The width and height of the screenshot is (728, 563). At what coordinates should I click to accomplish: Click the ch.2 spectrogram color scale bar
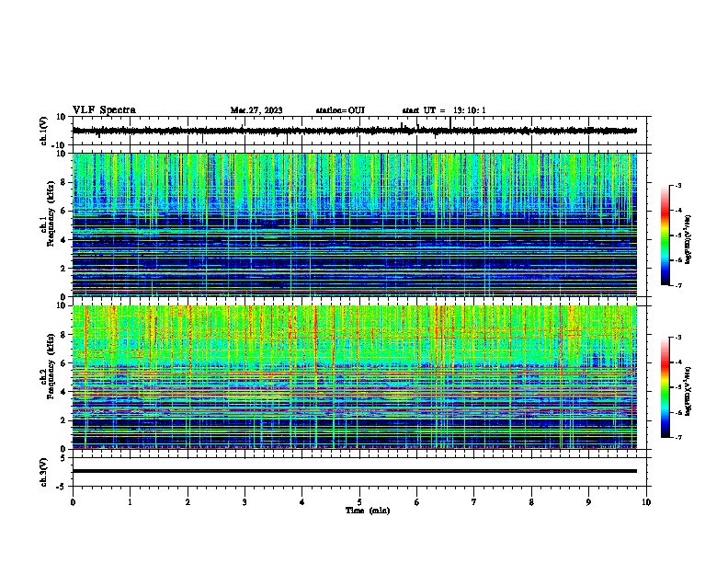pos(665,387)
